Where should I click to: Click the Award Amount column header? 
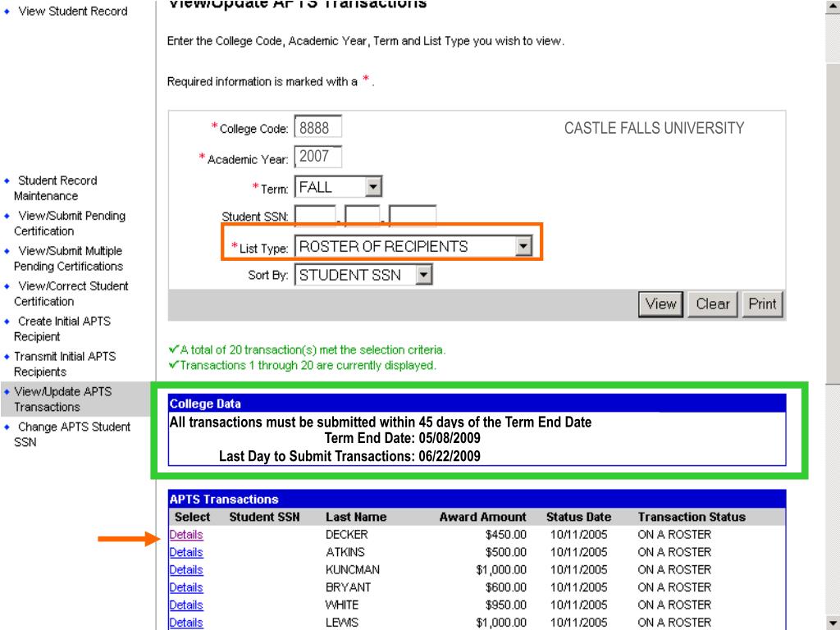482,517
